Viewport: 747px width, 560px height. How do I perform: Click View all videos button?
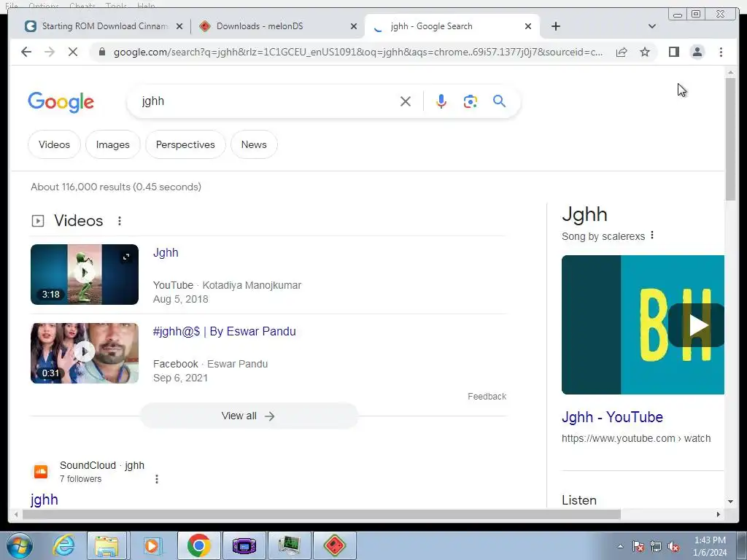tap(249, 416)
